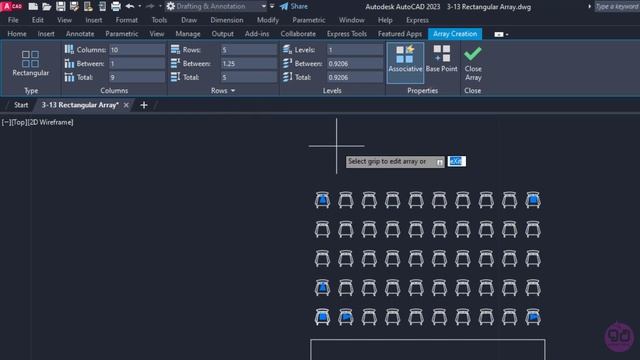Close the 3-13 Rectangular Array drawing tab
The image size is (640, 360).
pos(126,105)
